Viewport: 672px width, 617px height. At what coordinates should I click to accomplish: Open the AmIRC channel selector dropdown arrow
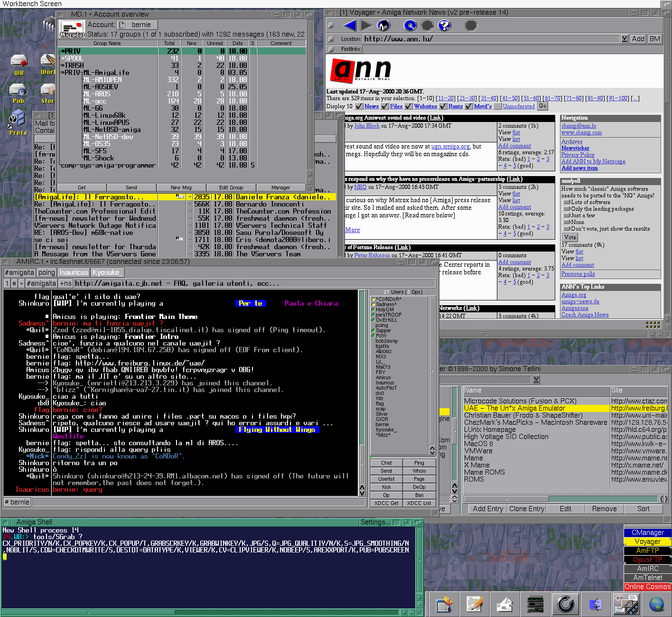pos(21,283)
